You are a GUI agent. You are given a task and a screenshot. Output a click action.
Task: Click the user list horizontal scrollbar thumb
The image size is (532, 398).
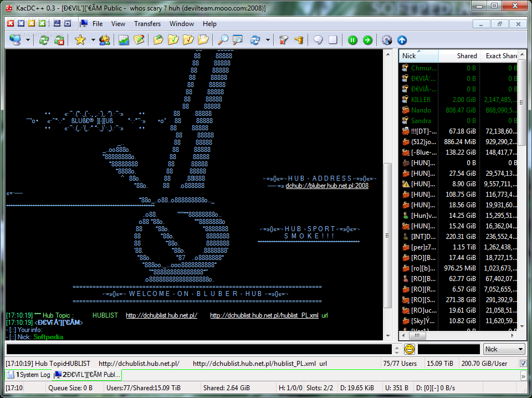pyautogui.click(x=417, y=335)
